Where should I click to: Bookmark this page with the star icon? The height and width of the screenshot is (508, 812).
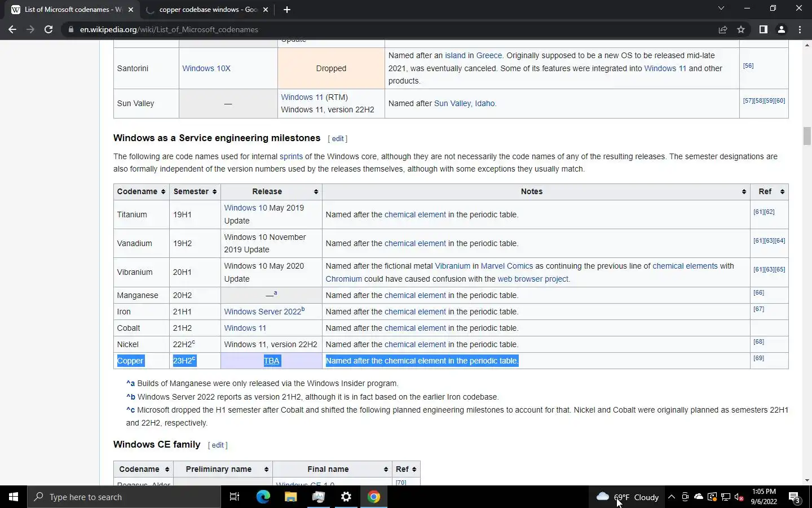click(x=741, y=29)
